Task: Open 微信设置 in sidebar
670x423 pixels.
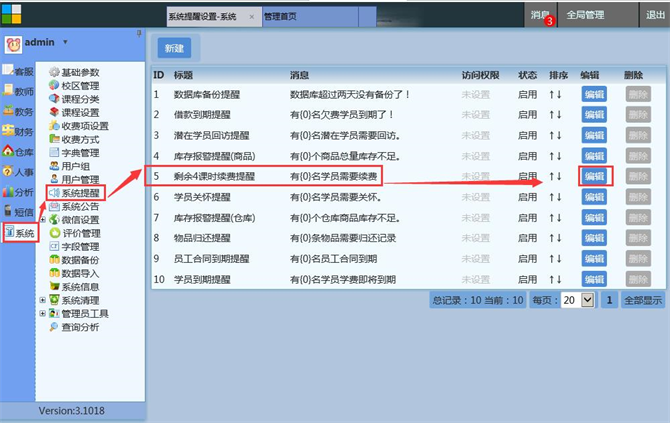Action: click(74, 220)
